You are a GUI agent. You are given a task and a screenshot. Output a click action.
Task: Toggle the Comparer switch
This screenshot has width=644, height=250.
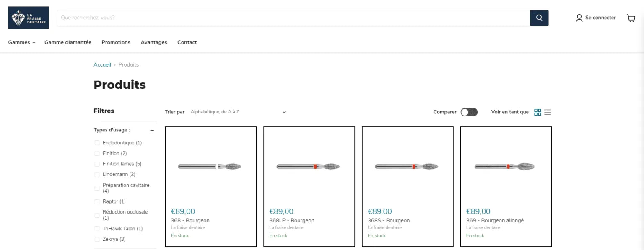coord(469,112)
